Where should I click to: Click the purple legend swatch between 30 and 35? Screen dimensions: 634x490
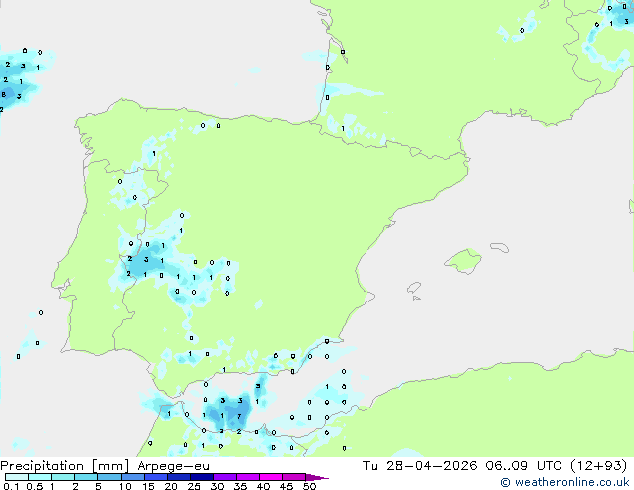[x=224, y=477]
